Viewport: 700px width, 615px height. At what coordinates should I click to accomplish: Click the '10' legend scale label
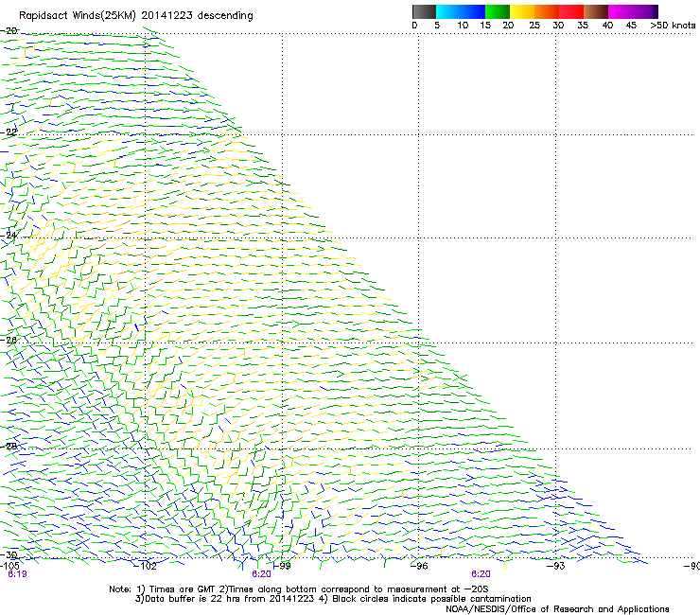pos(463,26)
